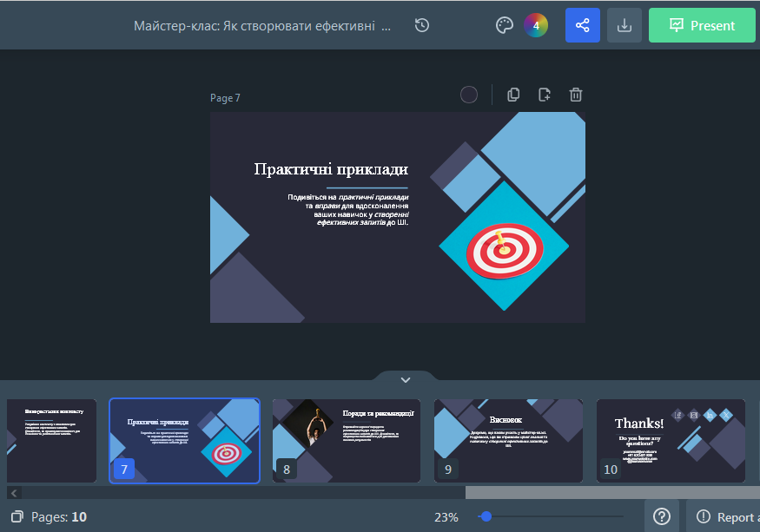The image size is (760, 532).
Task: Collapse the page thumbnails panel chevron
Action: pos(405,379)
